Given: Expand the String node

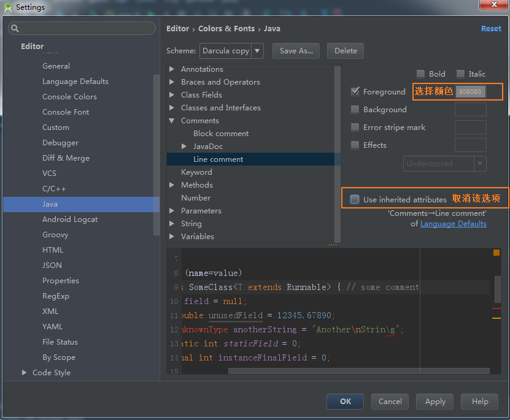Looking at the screenshot, I should tap(172, 223).
